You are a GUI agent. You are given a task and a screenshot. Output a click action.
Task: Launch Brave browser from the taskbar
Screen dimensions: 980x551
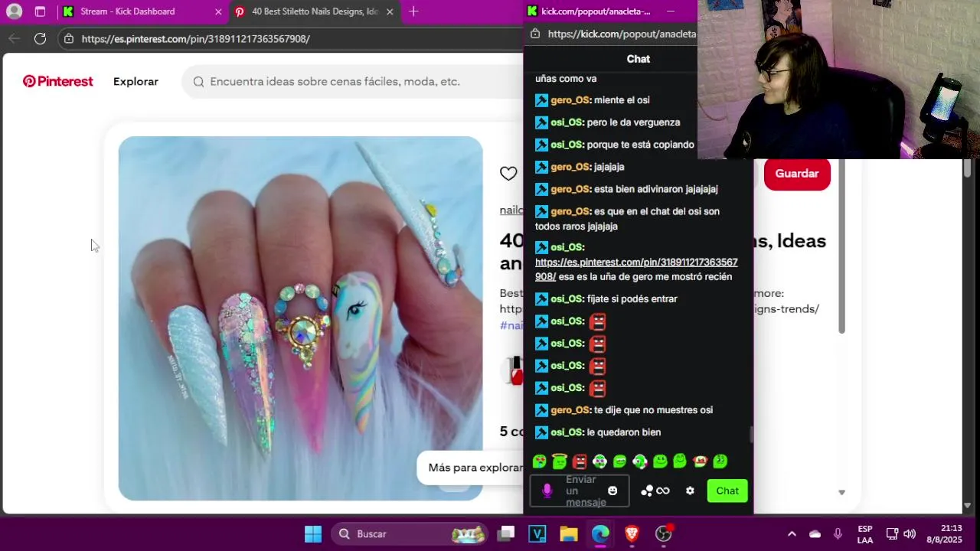[x=632, y=533]
